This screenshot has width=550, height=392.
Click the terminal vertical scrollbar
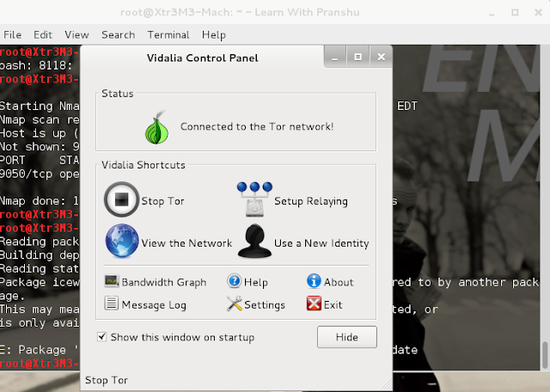(x=544, y=354)
